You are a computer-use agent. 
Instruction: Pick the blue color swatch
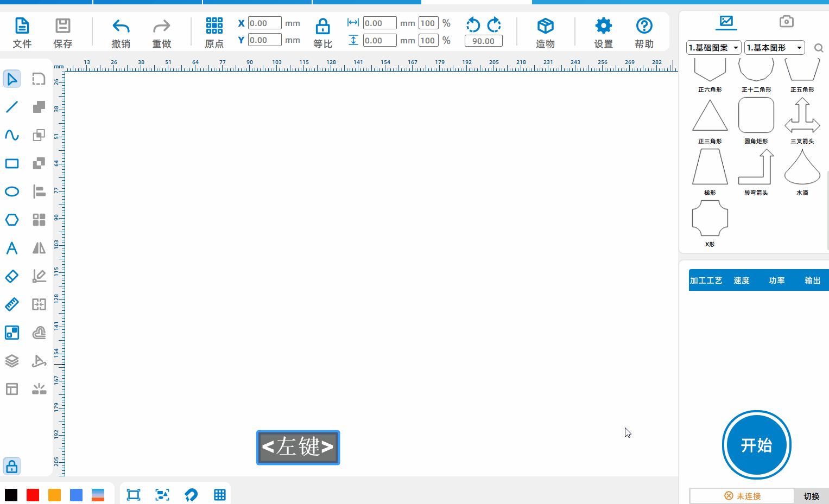tap(76, 495)
